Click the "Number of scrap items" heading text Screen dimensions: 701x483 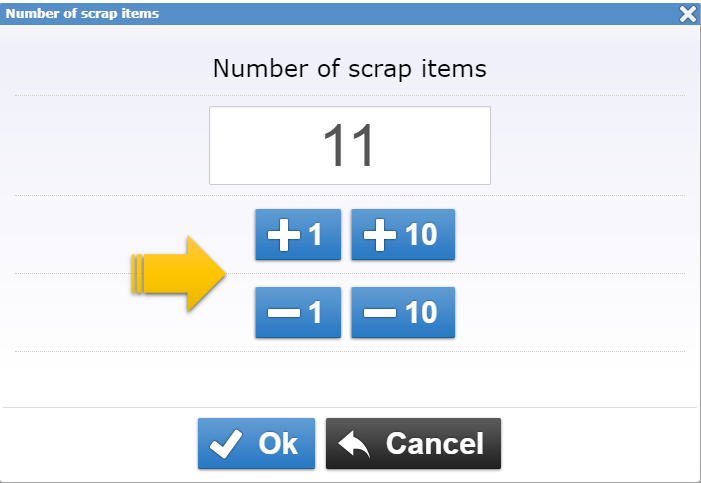tap(349, 69)
